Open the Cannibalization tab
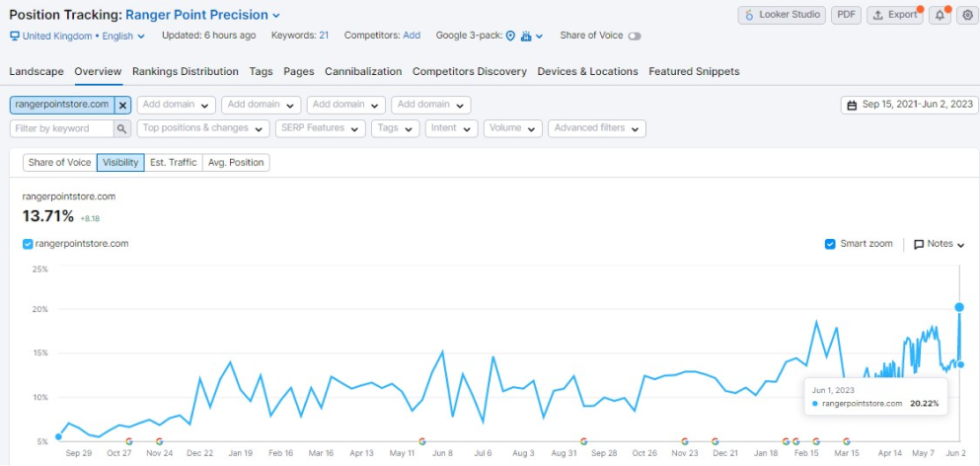The image size is (980, 466). pyautogui.click(x=363, y=71)
